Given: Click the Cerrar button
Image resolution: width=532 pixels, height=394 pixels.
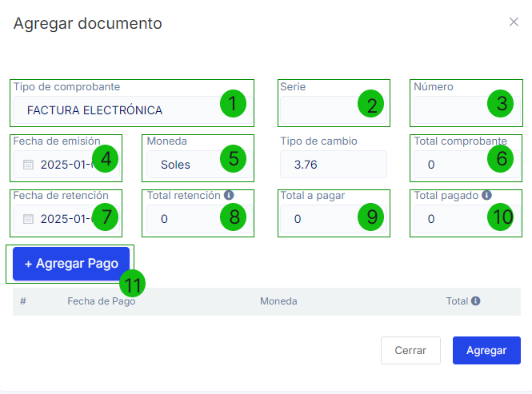Looking at the screenshot, I should (410, 351).
